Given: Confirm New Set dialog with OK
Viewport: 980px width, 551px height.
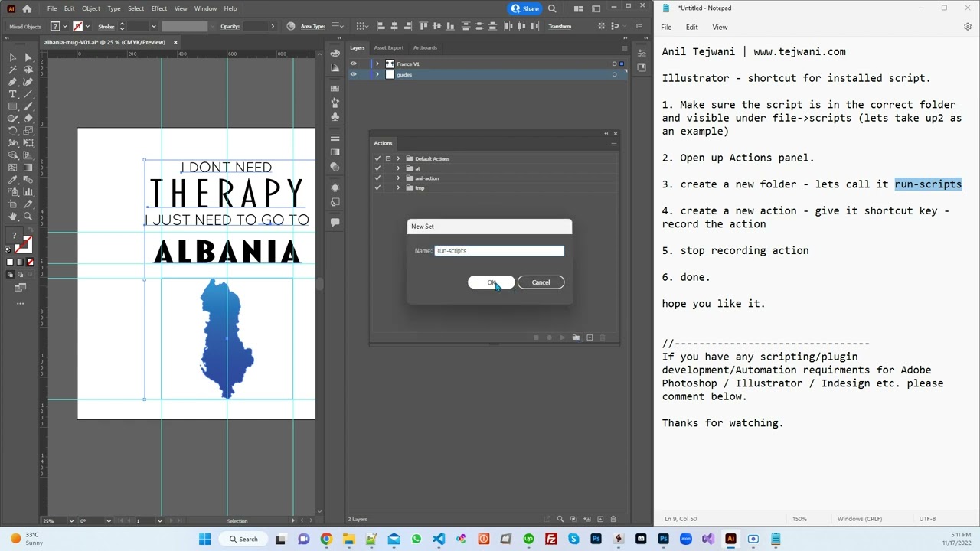Looking at the screenshot, I should pos(492,282).
